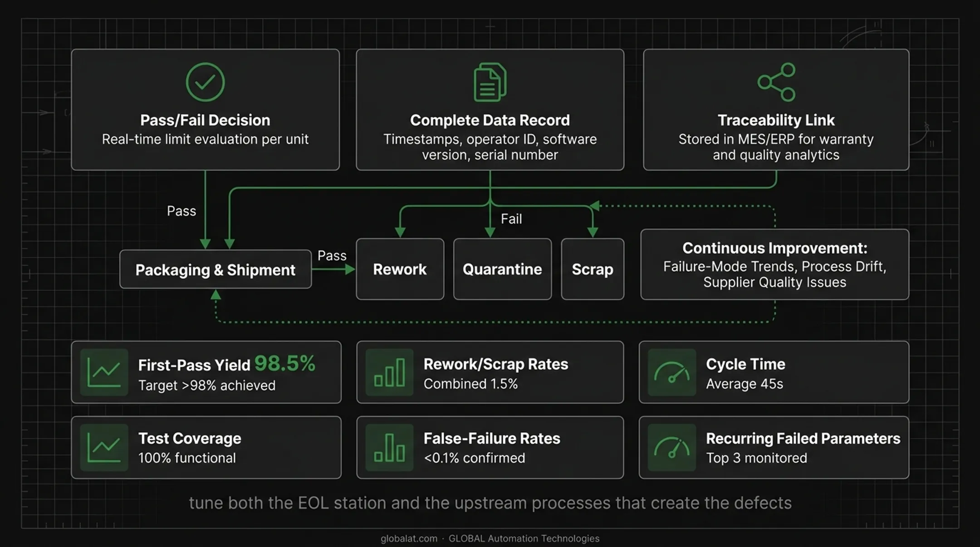This screenshot has width=980, height=547.
Task: Select the Quarantine box
Action: [x=502, y=269]
